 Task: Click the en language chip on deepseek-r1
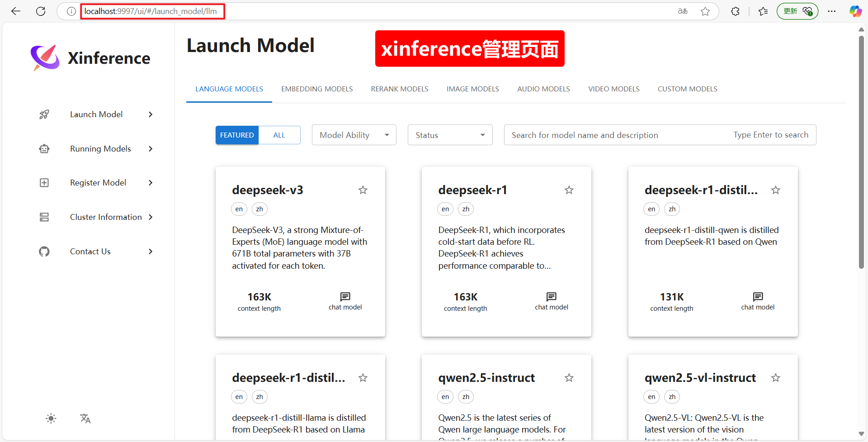445,209
